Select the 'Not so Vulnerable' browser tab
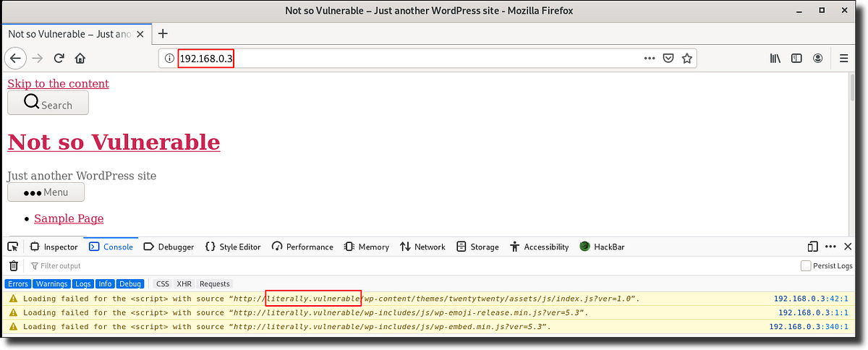Viewport: 868px width, 350px height. (75, 33)
